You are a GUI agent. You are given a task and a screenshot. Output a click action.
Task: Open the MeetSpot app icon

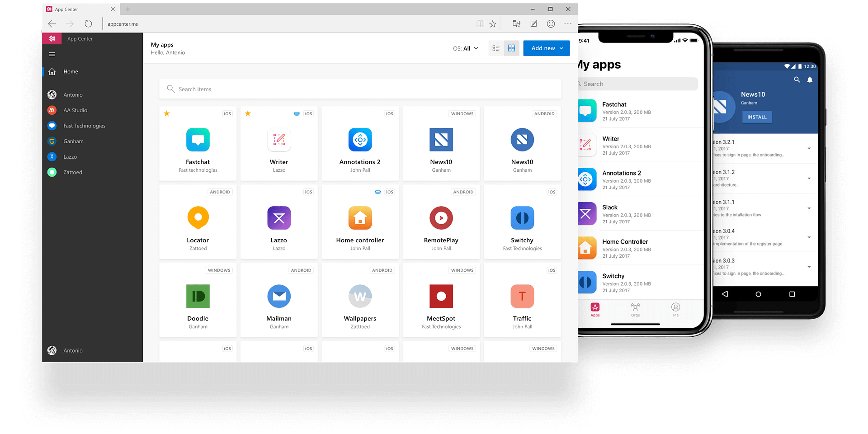coord(441,296)
